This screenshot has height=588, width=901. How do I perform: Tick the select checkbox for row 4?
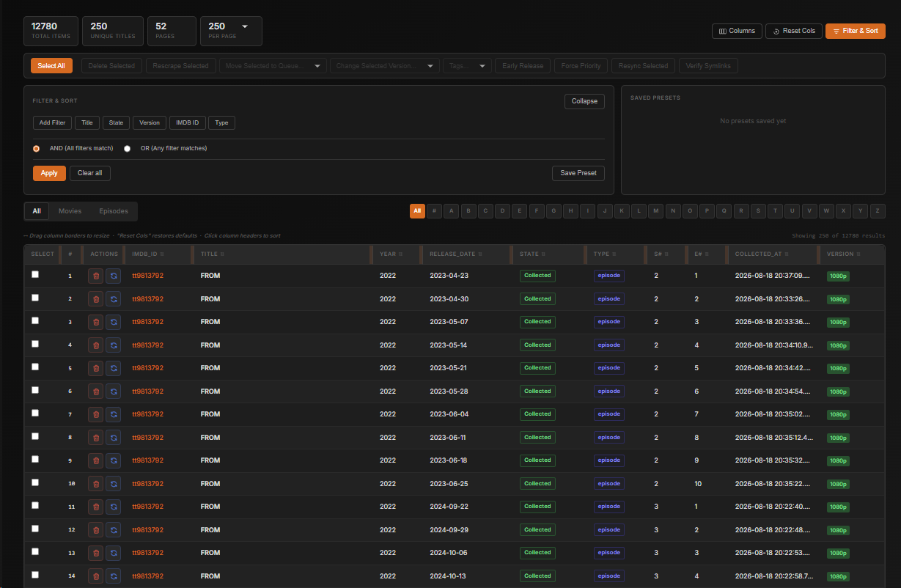[35, 344]
